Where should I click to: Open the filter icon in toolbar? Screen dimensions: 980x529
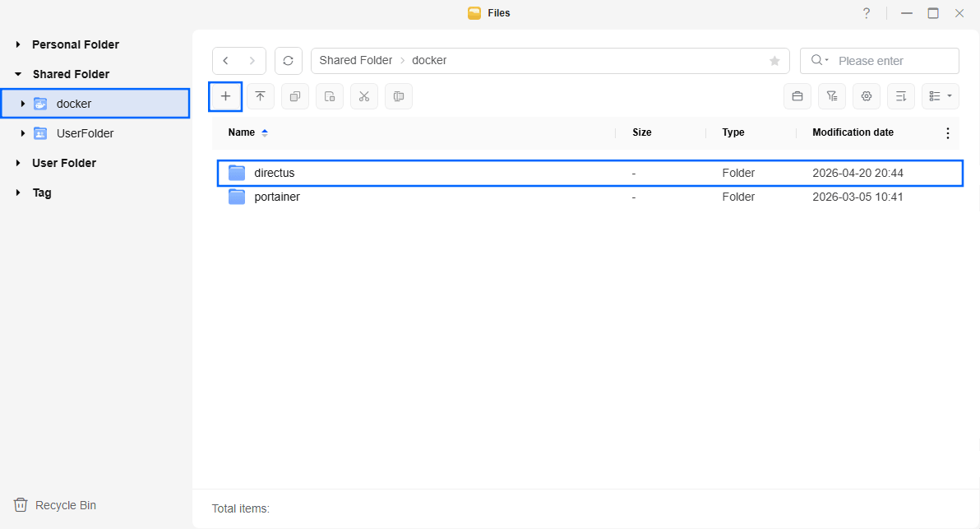[831, 96]
